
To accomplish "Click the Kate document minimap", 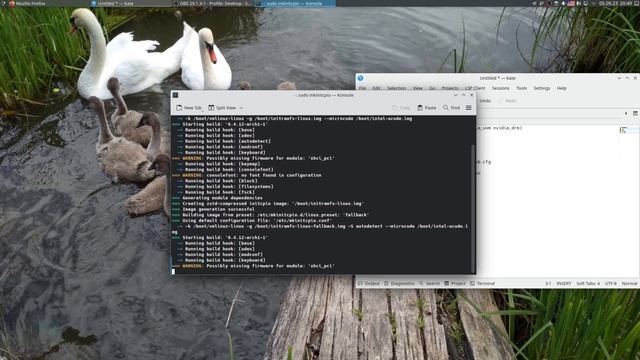I will [x=629, y=130].
